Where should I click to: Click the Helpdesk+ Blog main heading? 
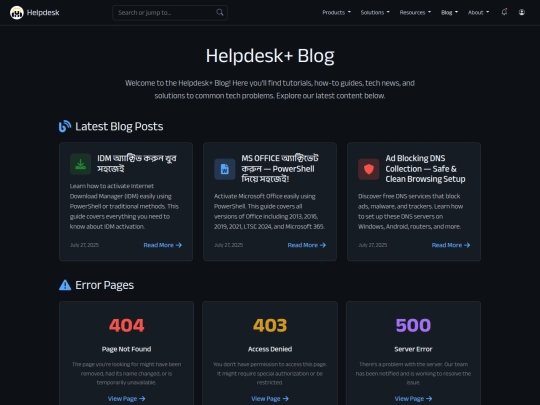[270, 56]
